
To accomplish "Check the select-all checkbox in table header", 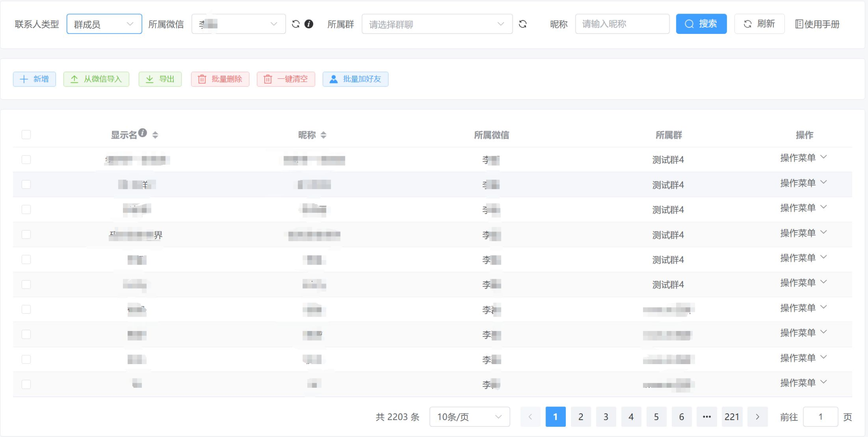I will 26,134.
